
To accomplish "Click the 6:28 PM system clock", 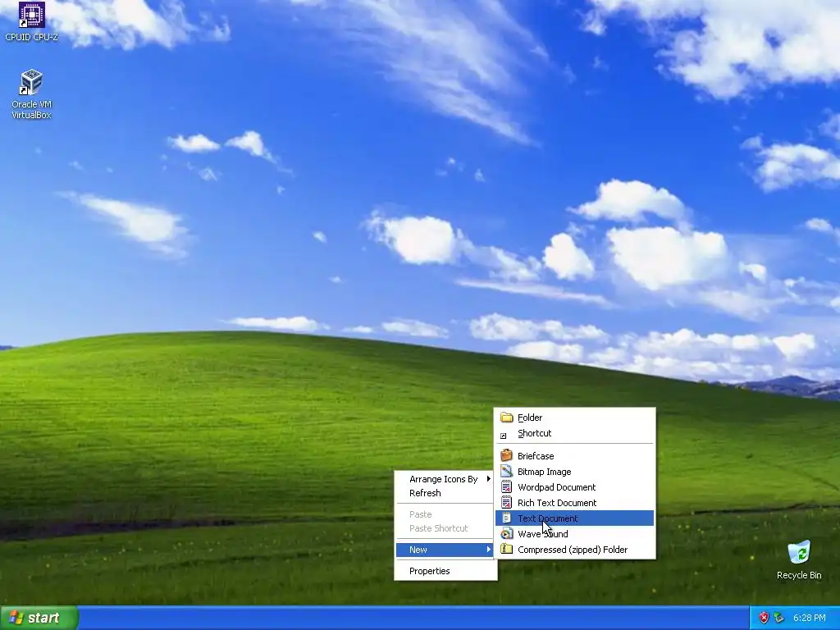I will tap(809, 618).
